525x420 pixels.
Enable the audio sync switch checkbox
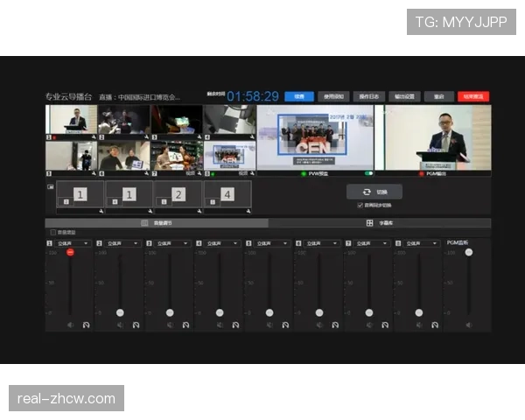point(360,206)
